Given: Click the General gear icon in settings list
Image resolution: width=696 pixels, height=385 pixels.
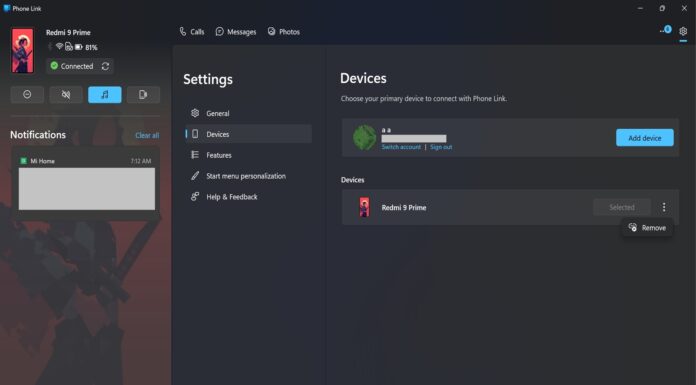Looking at the screenshot, I should point(195,113).
